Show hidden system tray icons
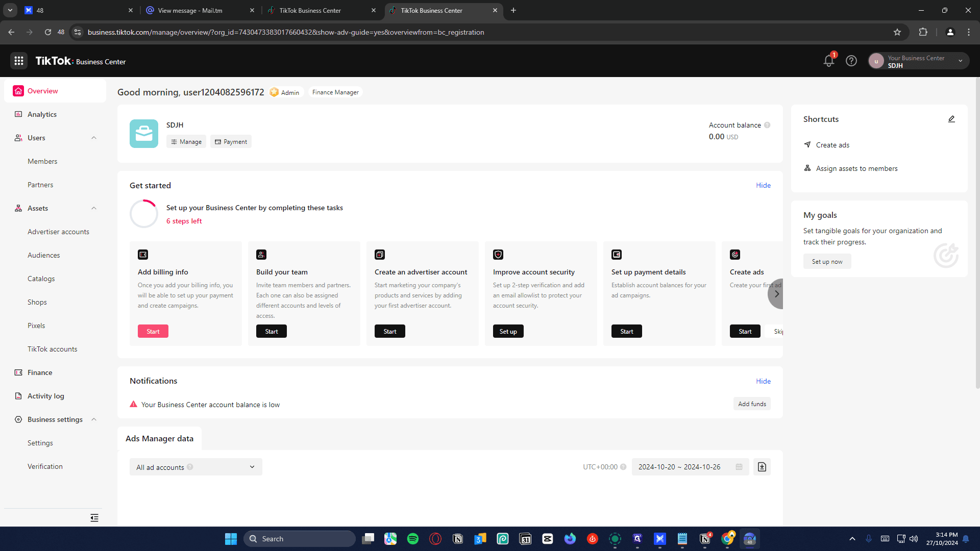This screenshot has height=551, width=980. pos(852,539)
